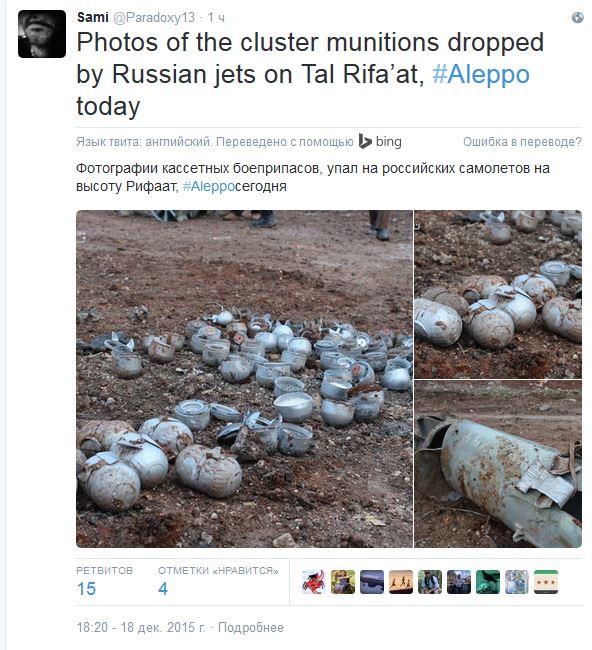
Task: Open the large cluster munitions photo
Action: coord(245,379)
